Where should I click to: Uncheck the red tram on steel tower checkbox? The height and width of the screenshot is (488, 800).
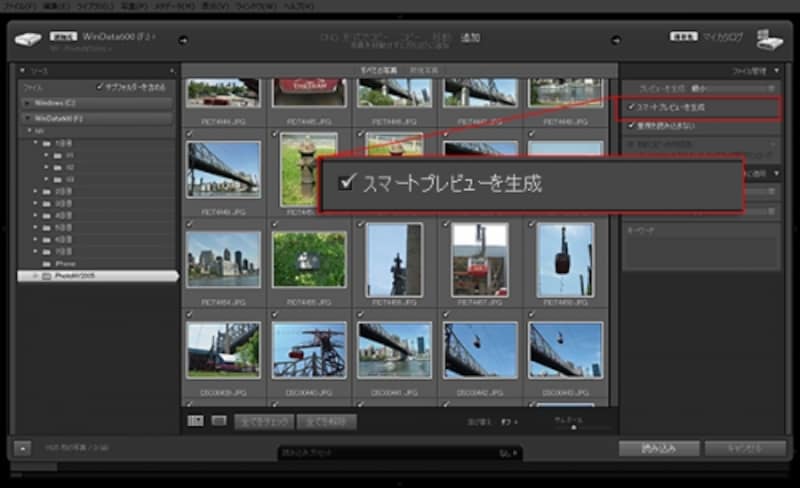275,315
